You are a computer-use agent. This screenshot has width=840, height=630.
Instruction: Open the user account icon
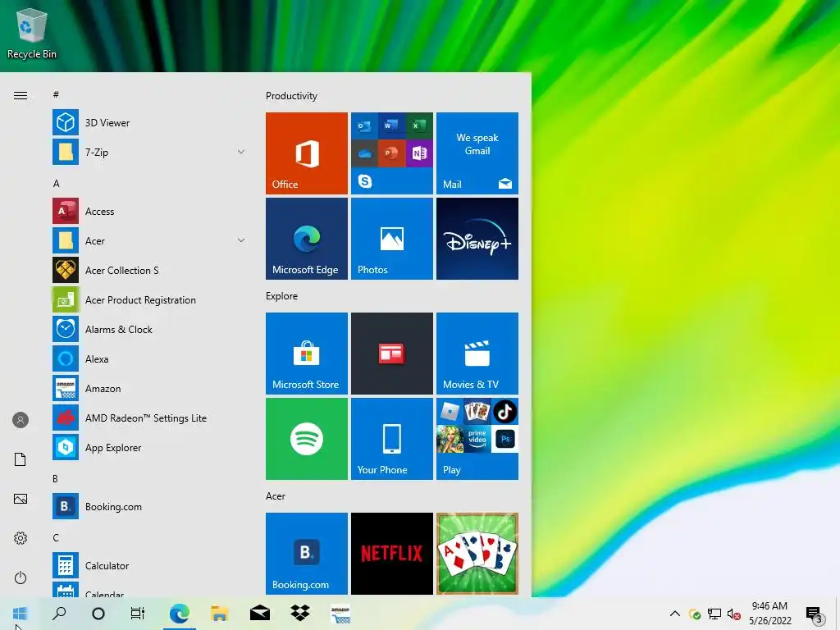coord(21,420)
